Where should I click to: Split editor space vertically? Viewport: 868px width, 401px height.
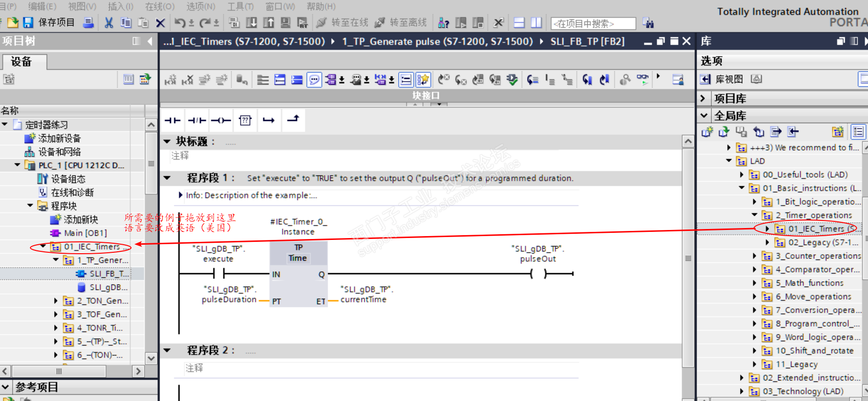536,22
